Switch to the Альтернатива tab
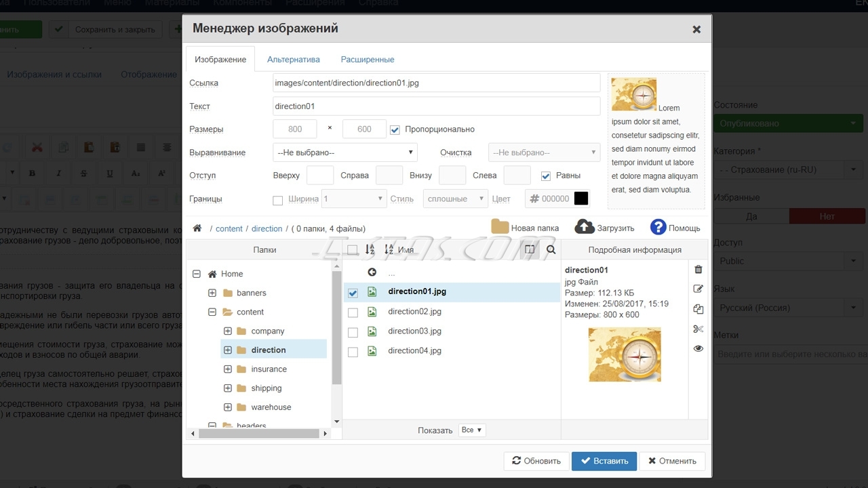 pos(294,59)
